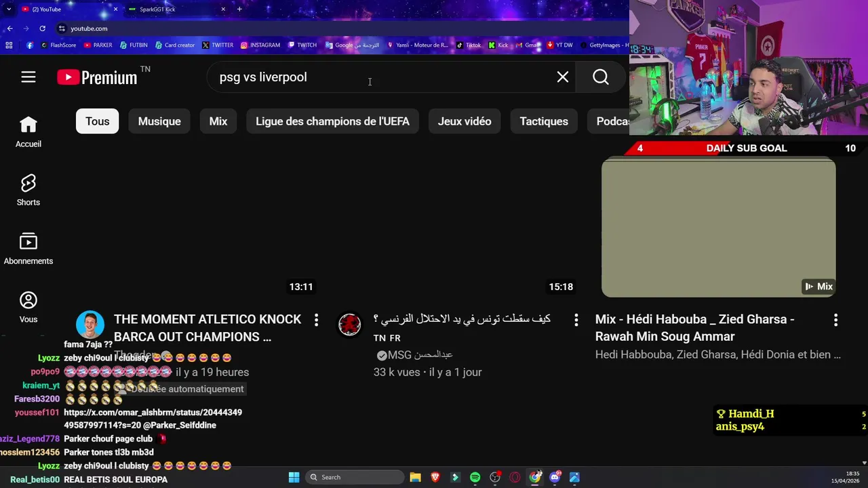This screenshot has height=488, width=868.
Task: Open Discord from the taskbar
Action: click(x=555, y=477)
